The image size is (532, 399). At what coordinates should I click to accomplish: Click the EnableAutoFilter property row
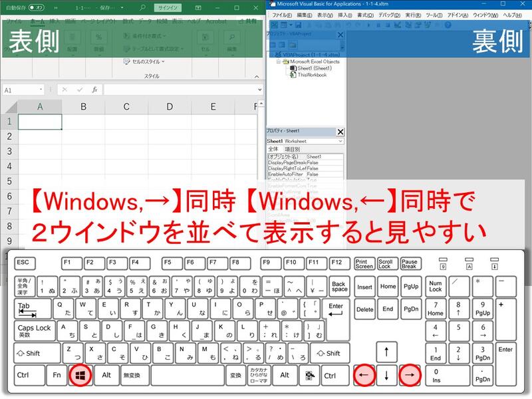point(305,174)
